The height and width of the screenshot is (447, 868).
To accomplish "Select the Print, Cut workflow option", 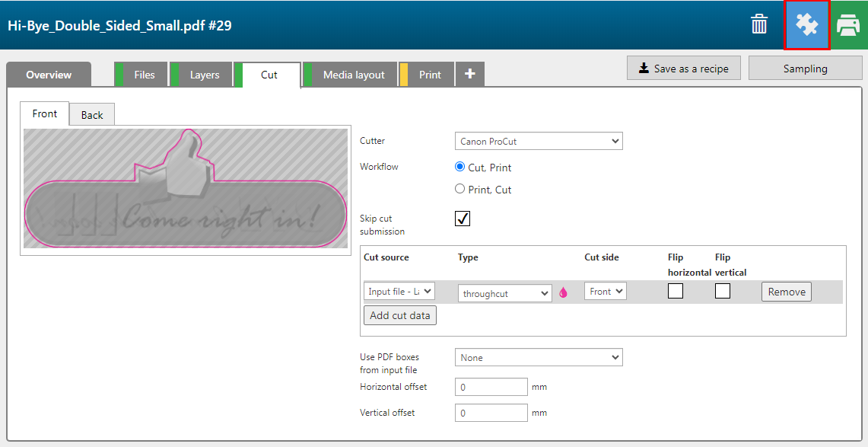I will pyautogui.click(x=459, y=189).
